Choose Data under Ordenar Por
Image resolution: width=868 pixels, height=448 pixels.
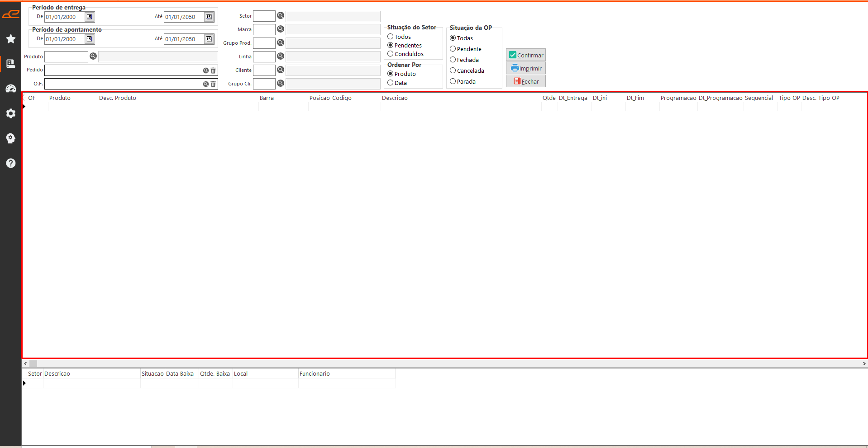391,83
